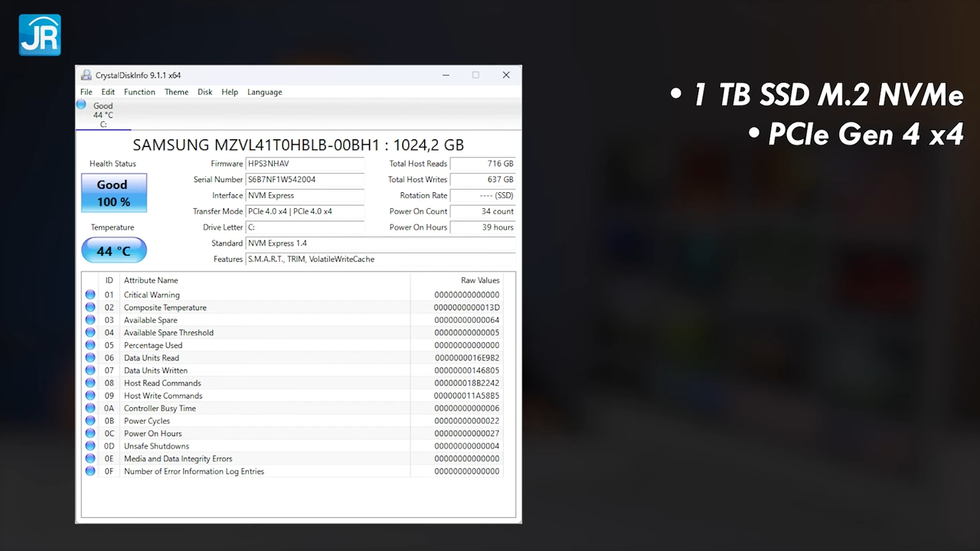The image size is (980, 551).
Task: Toggle temperature units via the 44 °C button
Action: pyautogui.click(x=113, y=250)
